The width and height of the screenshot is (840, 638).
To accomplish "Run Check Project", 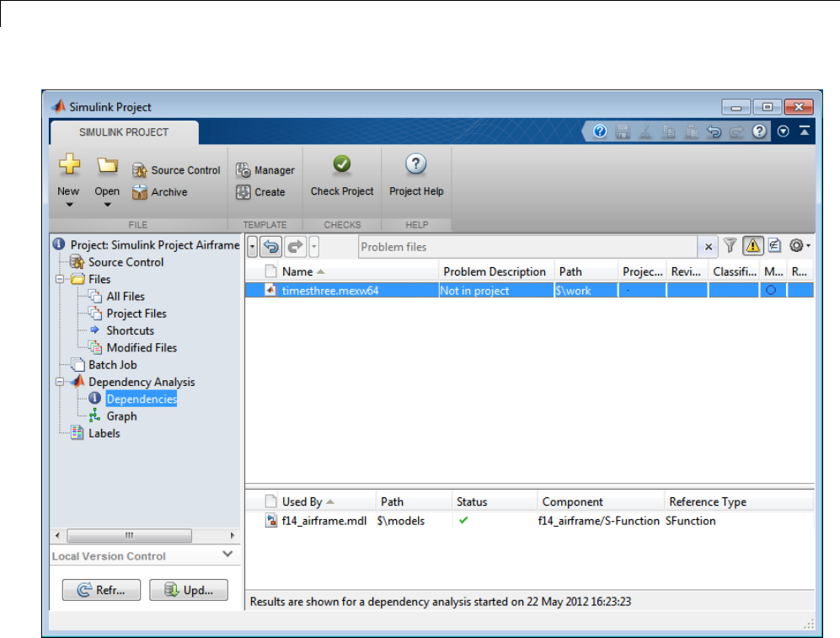I will (342, 176).
